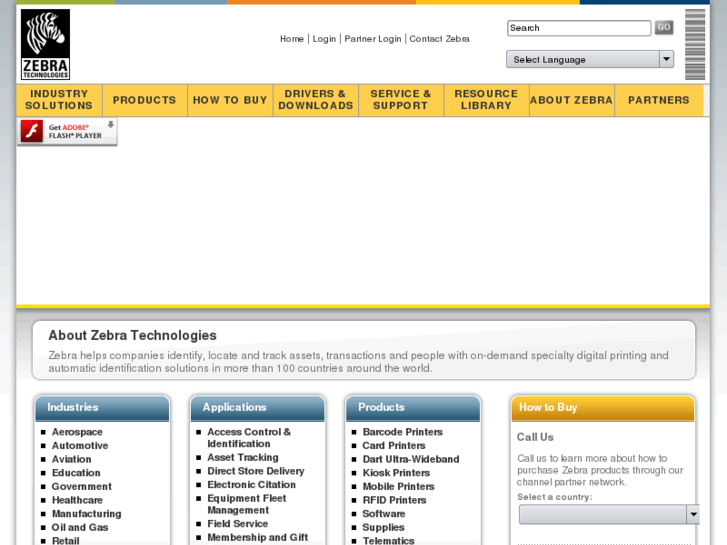Open the Aviation industry link
Image resolution: width=727 pixels, height=545 pixels.
[71, 459]
